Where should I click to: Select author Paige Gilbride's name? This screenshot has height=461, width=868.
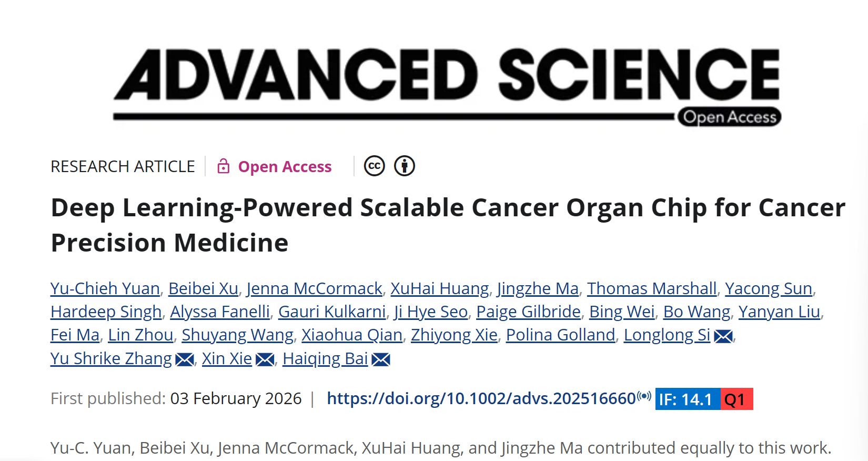coord(528,312)
